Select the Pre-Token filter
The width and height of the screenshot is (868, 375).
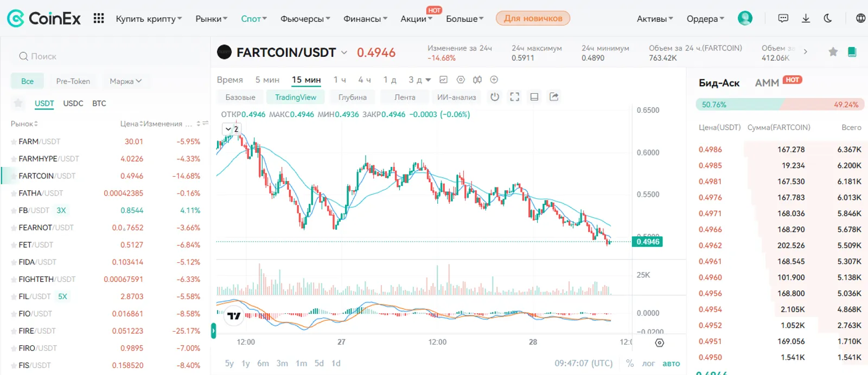73,81
